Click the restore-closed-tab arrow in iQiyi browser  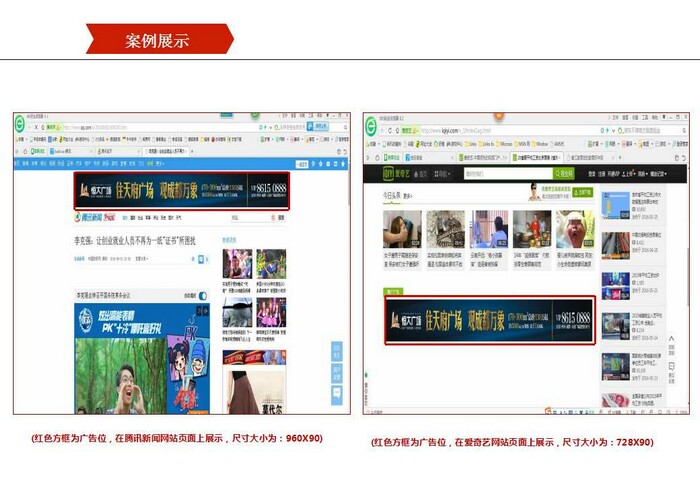(x=683, y=158)
